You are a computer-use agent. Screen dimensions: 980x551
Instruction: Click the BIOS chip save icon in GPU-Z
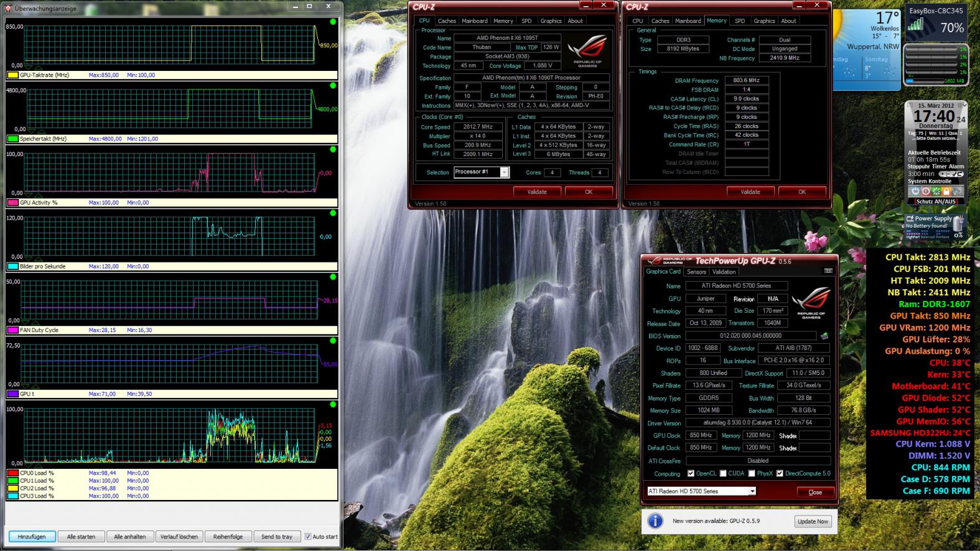pyautogui.click(x=824, y=336)
